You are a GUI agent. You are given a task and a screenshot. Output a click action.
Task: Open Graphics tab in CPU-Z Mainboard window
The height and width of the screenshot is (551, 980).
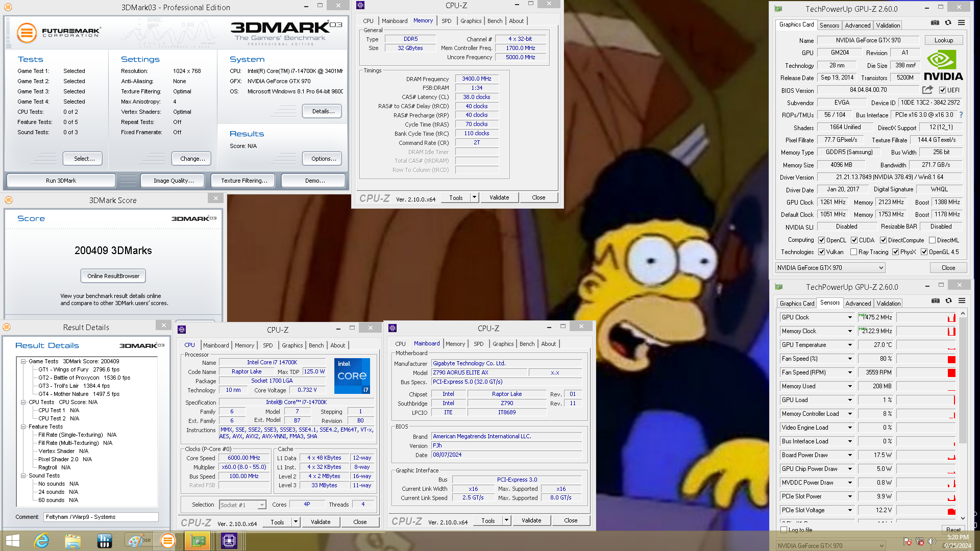[503, 344]
